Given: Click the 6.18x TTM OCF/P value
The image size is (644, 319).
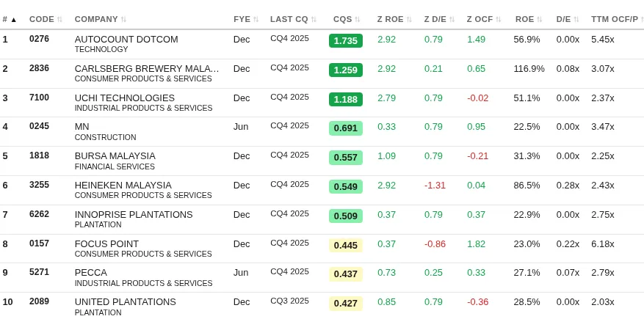Looking at the screenshot, I should pos(603,244).
